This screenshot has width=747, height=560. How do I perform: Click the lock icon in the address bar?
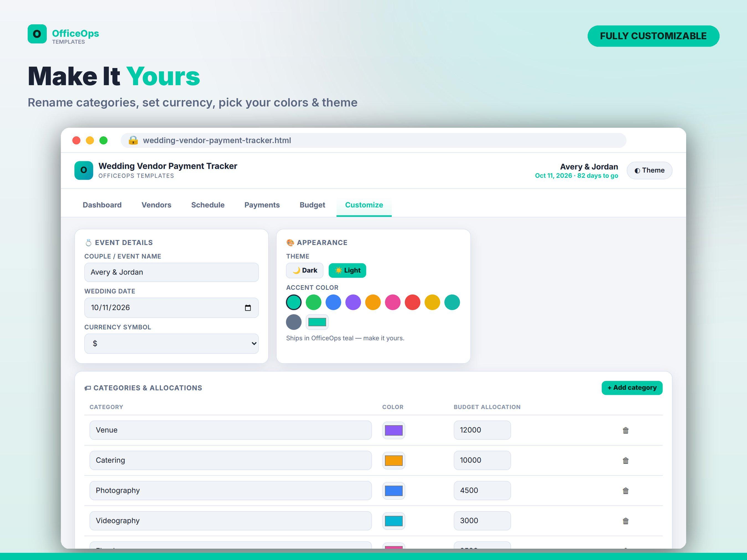(x=133, y=140)
